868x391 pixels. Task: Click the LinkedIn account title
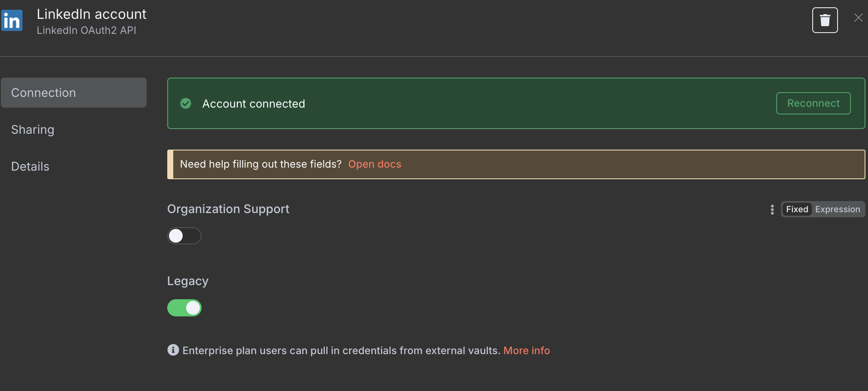91,14
